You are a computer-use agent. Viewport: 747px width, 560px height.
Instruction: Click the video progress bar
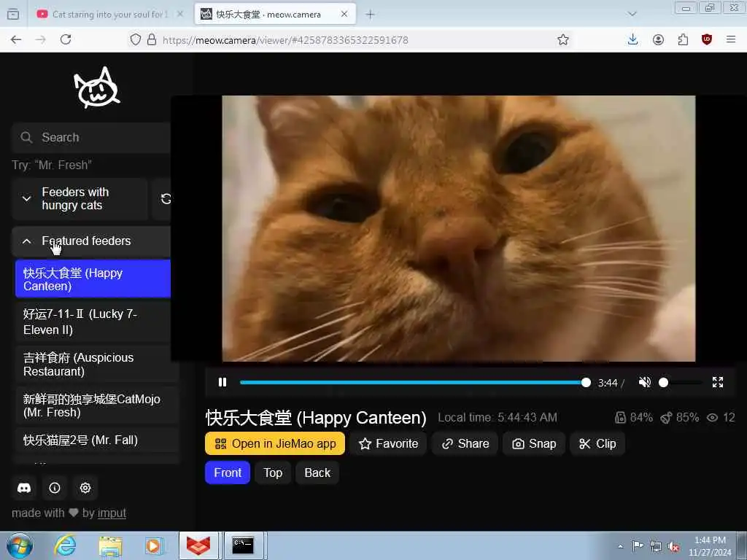(413, 382)
